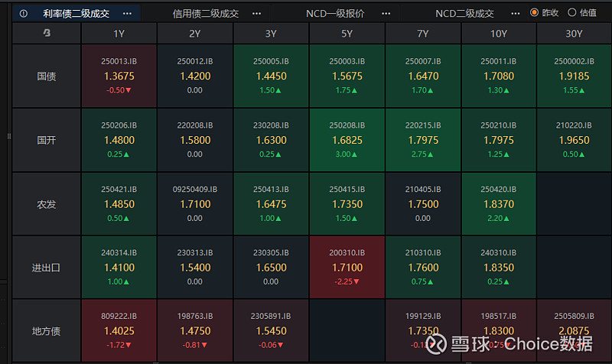Select the 国开 row label
Image resolution: width=612 pixels, height=364 pixels.
click(47, 140)
